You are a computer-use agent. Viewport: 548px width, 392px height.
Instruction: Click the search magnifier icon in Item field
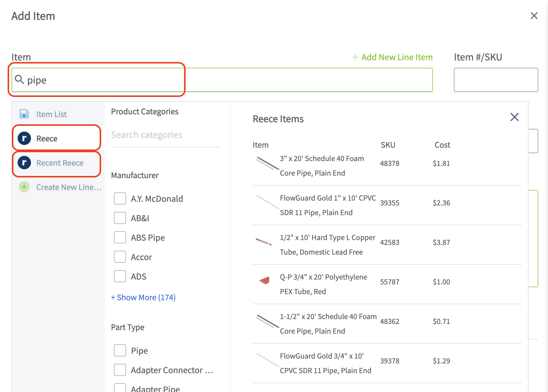click(x=19, y=80)
